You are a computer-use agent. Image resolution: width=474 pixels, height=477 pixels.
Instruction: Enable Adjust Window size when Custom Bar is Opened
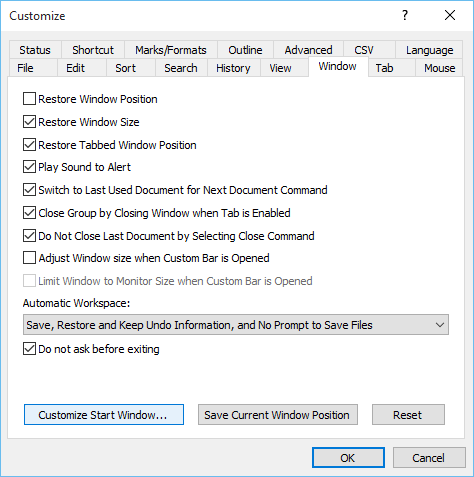point(29,258)
